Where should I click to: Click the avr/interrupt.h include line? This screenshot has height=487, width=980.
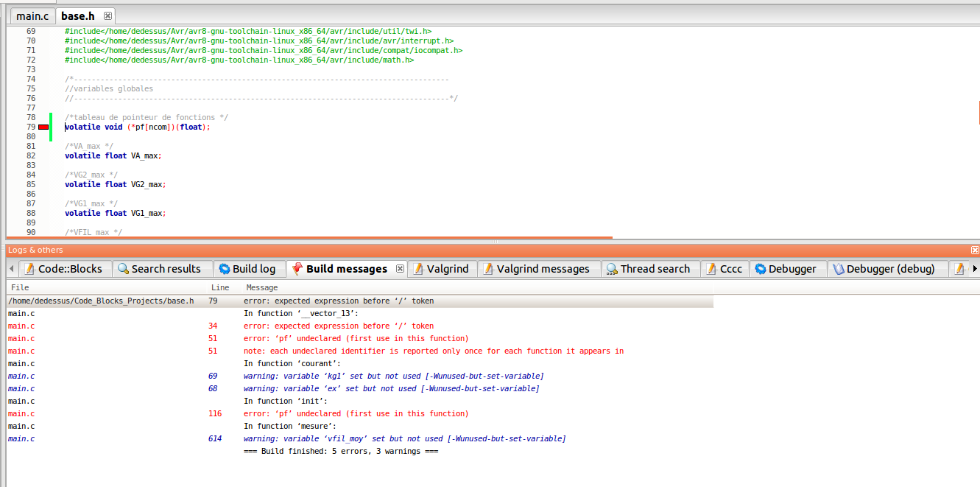(259, 41)
